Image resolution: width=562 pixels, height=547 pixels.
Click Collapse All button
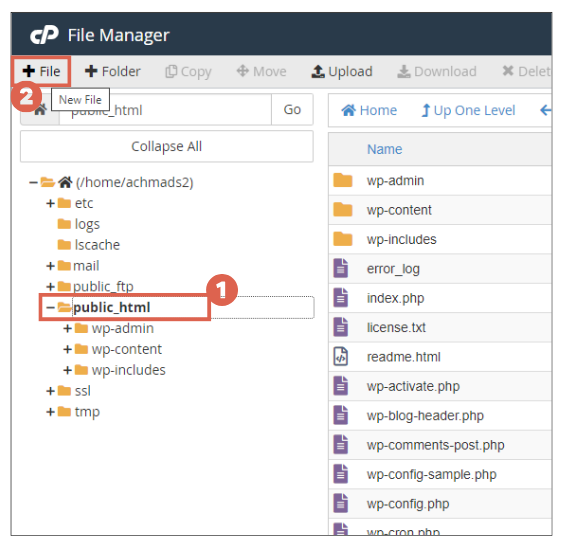pos(167,146)
